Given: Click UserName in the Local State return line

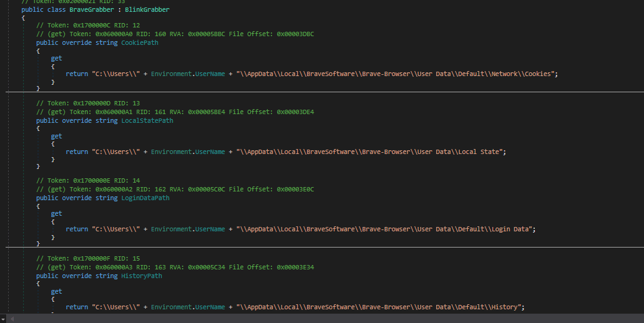Looking at the screenshot, I should coord(210,152).
